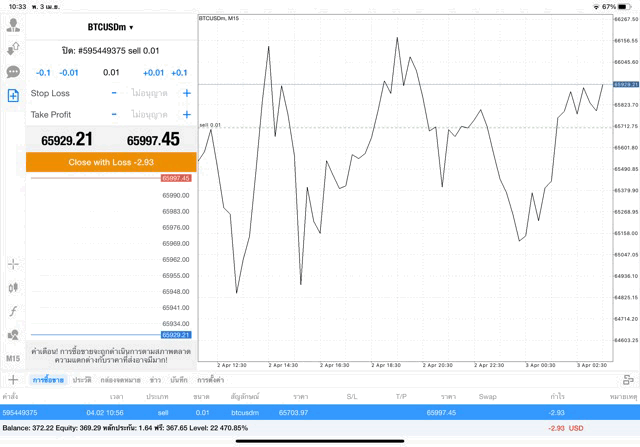Click the objects shapes icon above M15

point(13,335)
